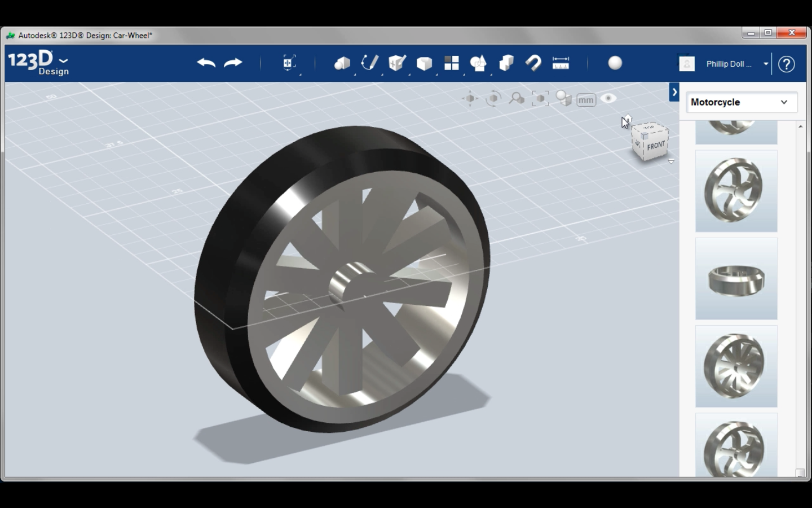The width and height of the screenshot is (812, 508).
Task: Open the visual style materials icon
Action: (x=563, y=99)
